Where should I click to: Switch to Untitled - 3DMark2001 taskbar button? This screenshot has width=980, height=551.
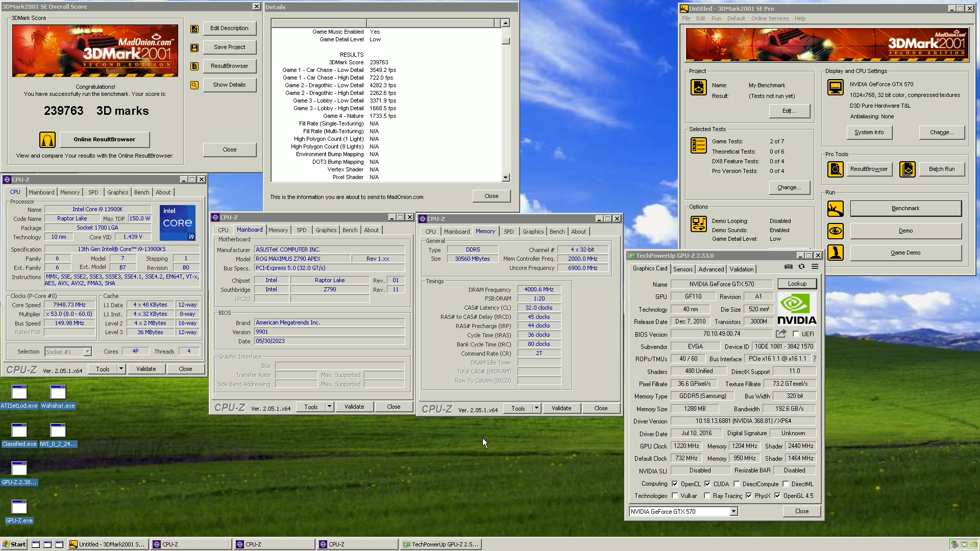(108, 544)
